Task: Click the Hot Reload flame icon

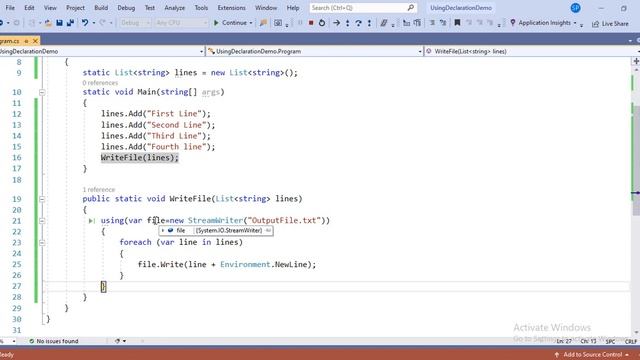Action: pyautogui.click(x=263, y=23)
